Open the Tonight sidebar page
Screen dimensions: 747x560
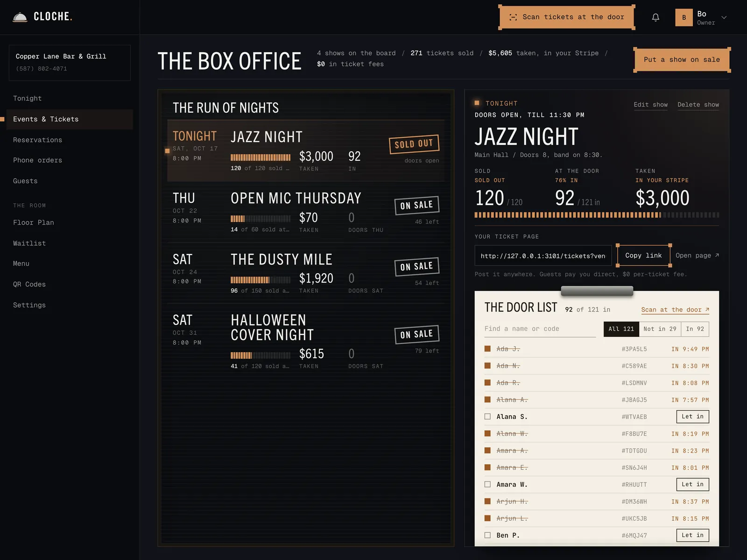point(70,99)
